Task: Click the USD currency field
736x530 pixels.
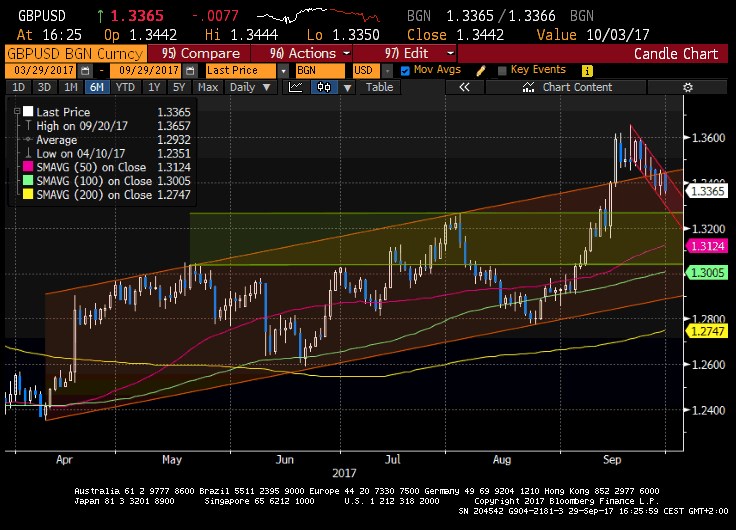Action: 367,71
